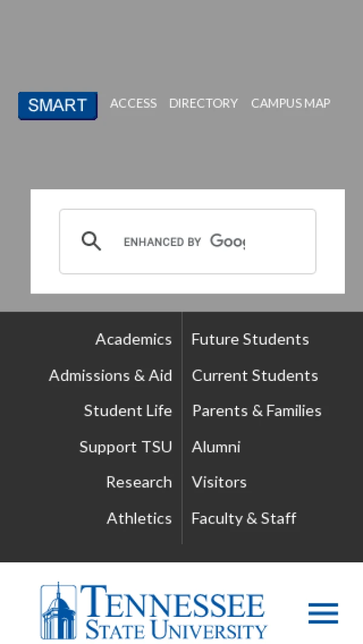This screenshot has width=363, height=644.
Task: Go to the DIRECTORY link
Action: (x=203, y=103)
